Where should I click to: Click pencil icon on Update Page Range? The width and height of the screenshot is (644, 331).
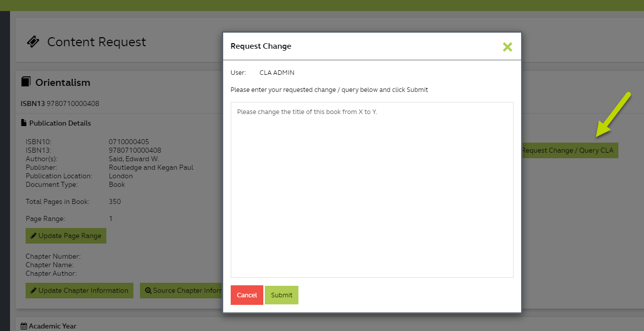[33, 236]
